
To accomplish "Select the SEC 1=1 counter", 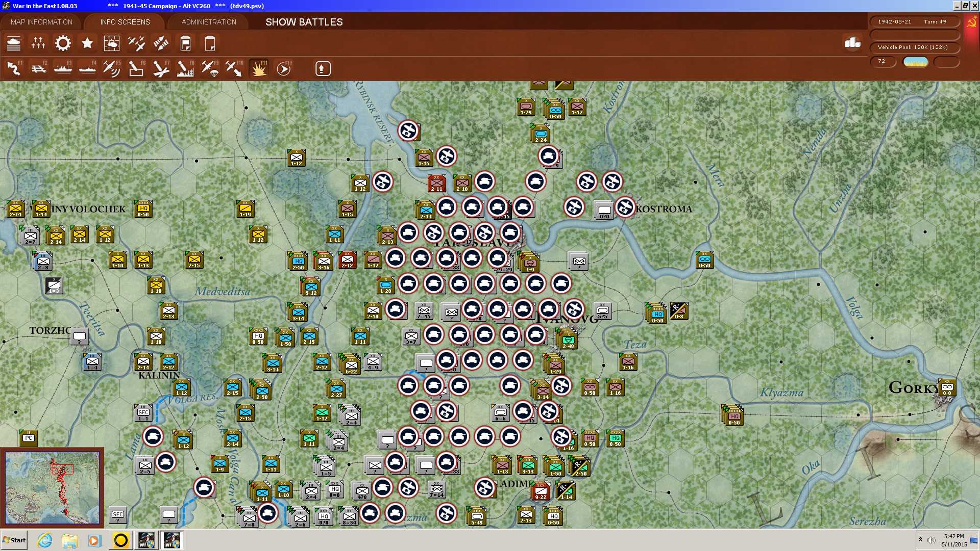I will coord(143,413).
